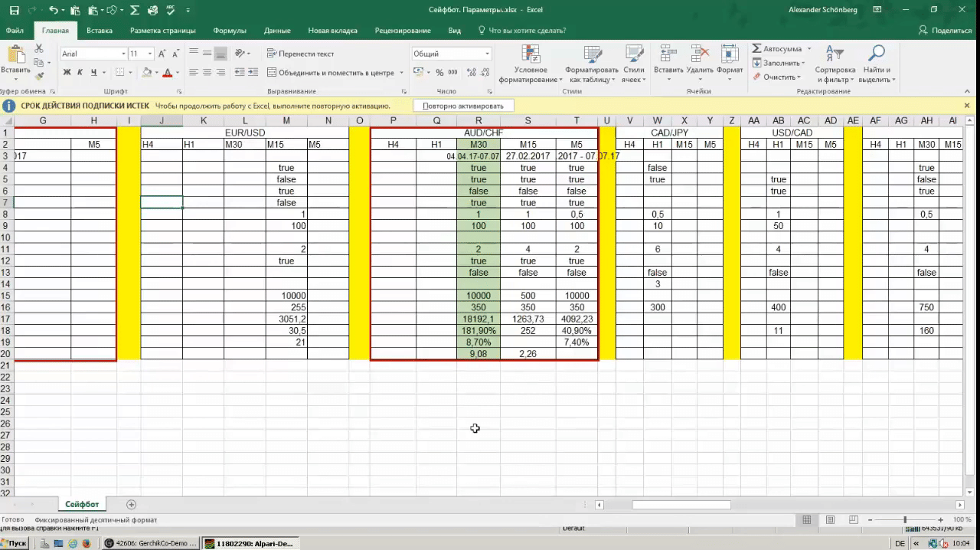Select the Format Painter brush icon
Screen dimensions: 980x550
pyautogui.click(x=39, y=77)
